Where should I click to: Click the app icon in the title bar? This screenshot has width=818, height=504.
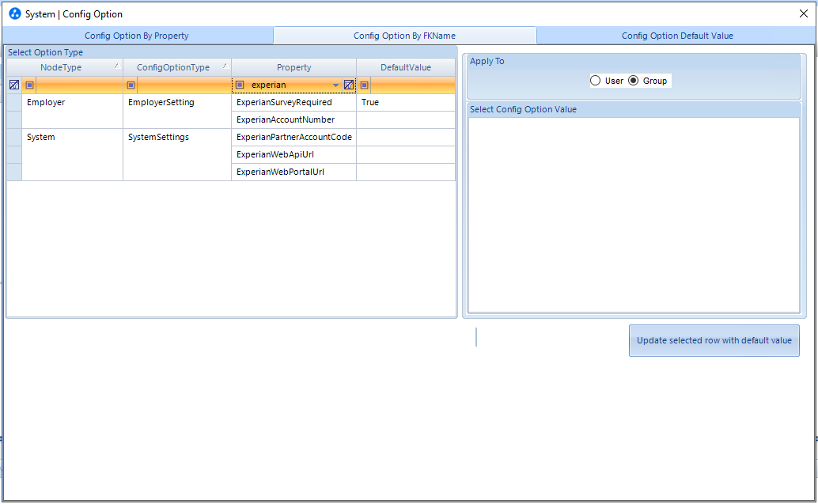click(x=14, y=13)
